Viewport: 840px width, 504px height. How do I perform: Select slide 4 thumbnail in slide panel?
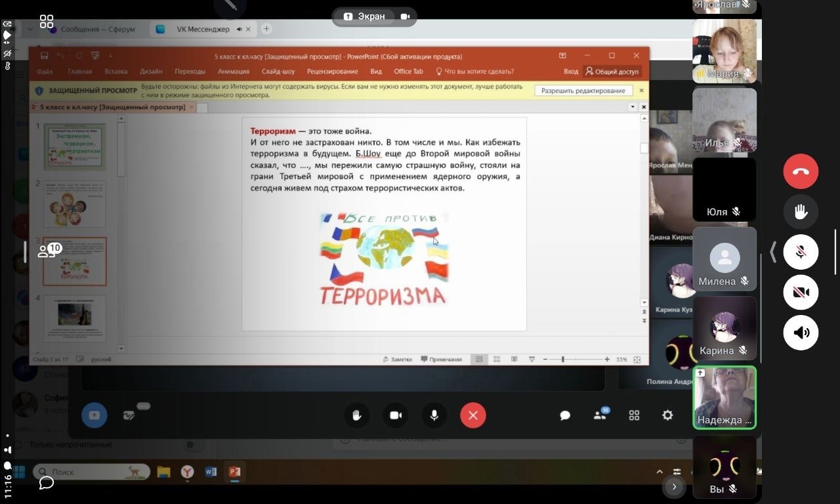click(x=75, y=318)
